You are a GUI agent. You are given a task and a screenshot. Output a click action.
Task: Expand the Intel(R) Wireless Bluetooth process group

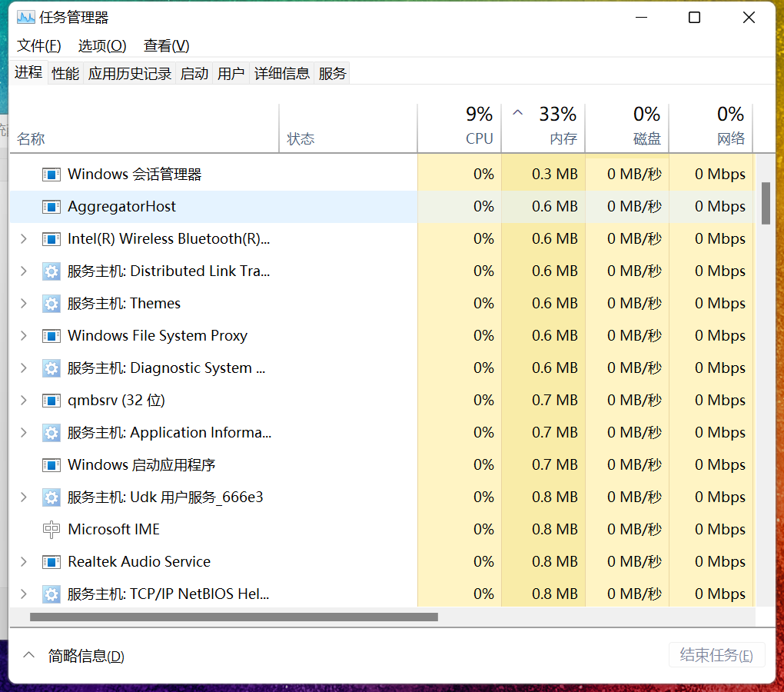24,239
